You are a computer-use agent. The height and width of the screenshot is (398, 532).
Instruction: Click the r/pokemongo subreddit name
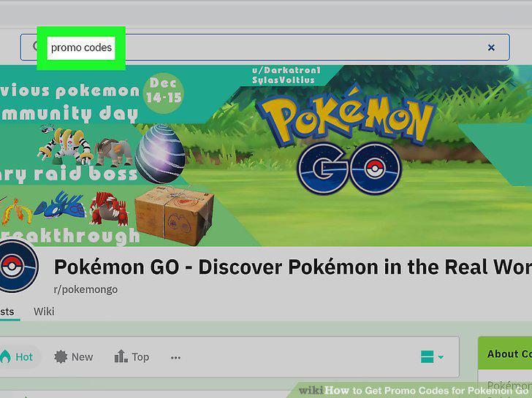(x=85, y=289)
